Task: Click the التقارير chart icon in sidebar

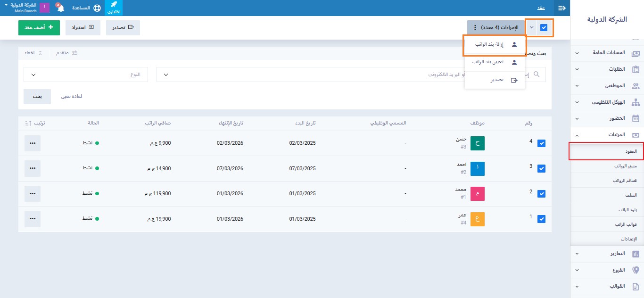Action: click(x=636, y=254)
